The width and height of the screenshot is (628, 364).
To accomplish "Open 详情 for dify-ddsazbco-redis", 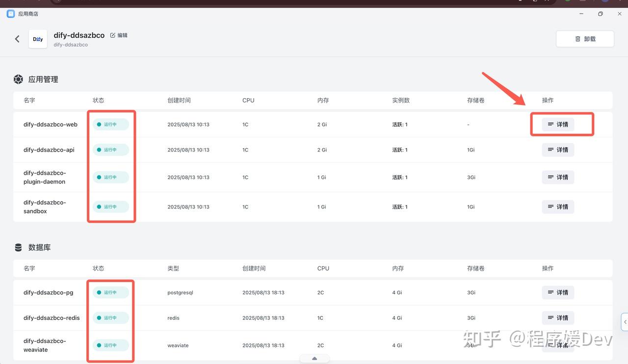I will click(558, 317).
